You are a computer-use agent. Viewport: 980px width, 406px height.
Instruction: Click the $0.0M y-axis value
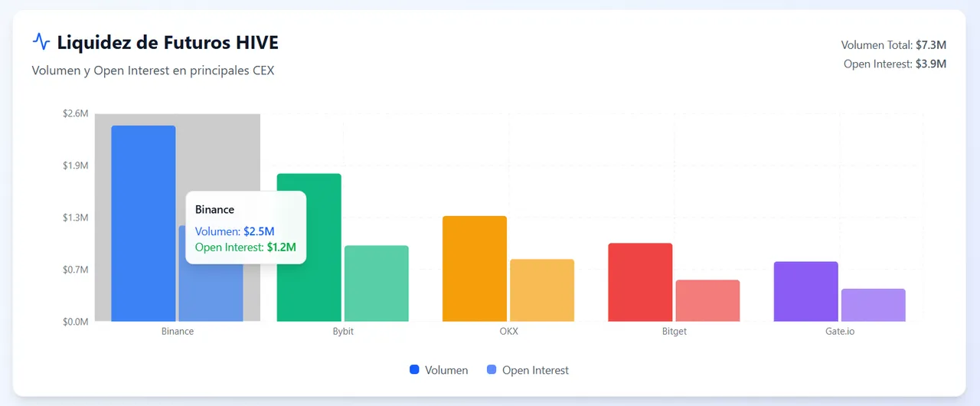(76, 322)
